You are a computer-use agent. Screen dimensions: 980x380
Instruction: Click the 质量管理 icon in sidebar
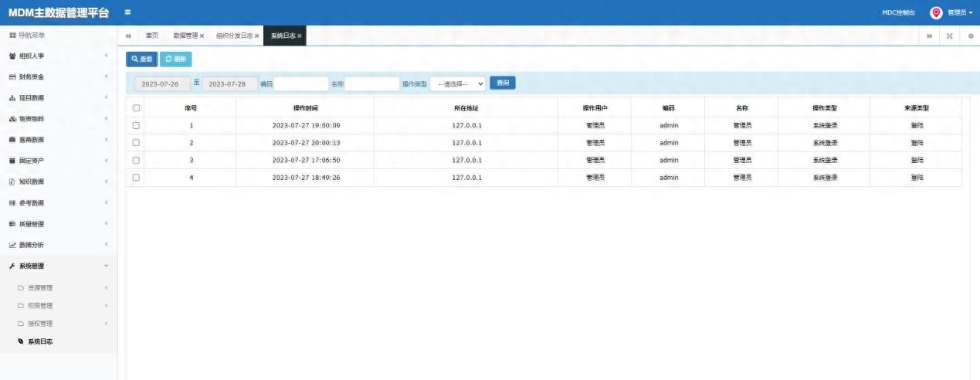[12, 224]
